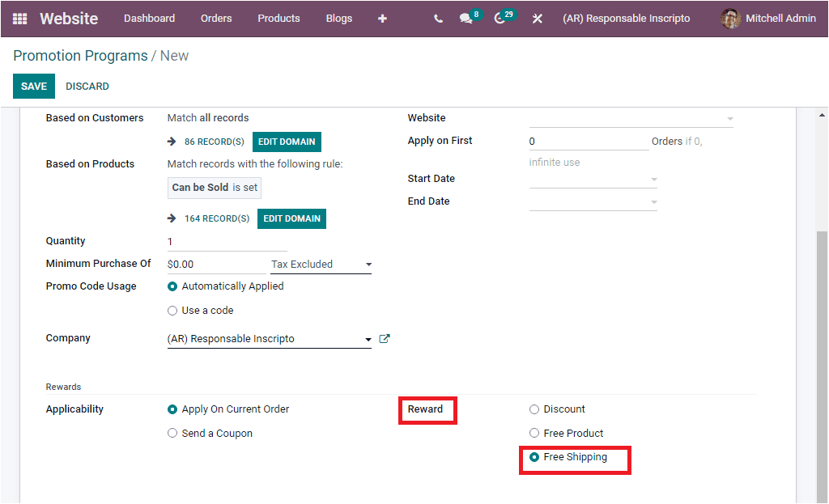
Task: Open the Products menu
Action: [278, 18]
